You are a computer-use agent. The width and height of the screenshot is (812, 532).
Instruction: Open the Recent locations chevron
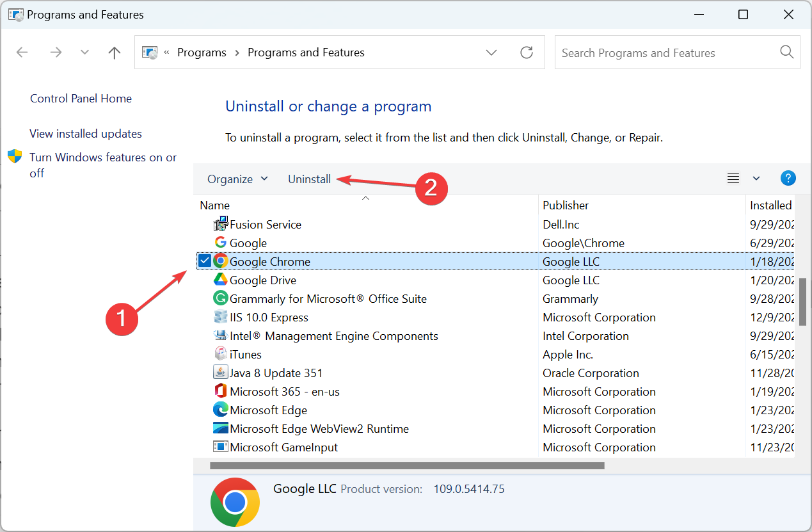point(84,52)
